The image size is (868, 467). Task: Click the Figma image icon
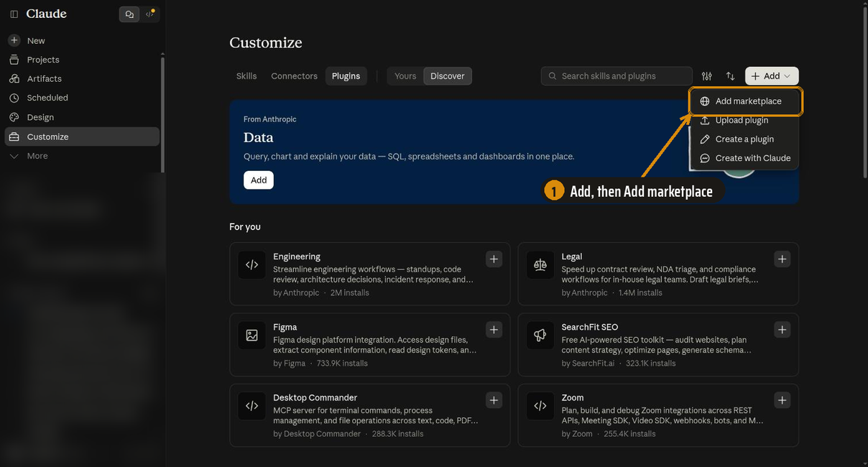pyautogui.click(x=251, y=336)
